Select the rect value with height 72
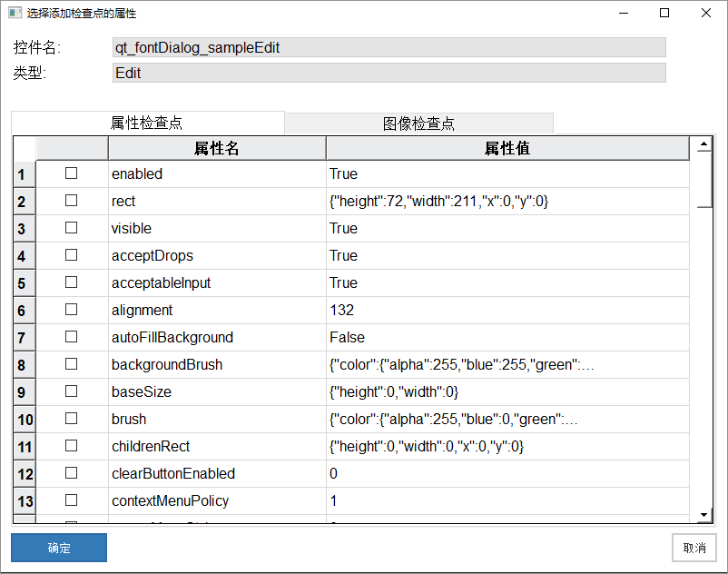 pos(507,201)
